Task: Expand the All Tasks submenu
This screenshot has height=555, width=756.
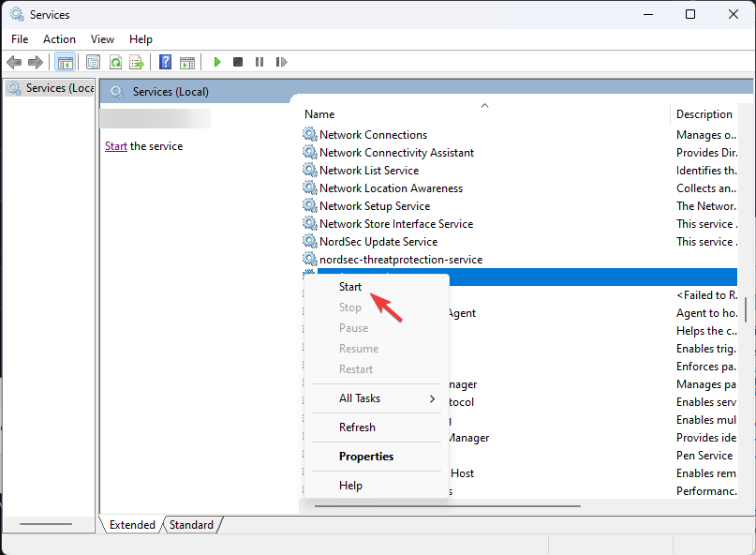Action: [377, 398]
